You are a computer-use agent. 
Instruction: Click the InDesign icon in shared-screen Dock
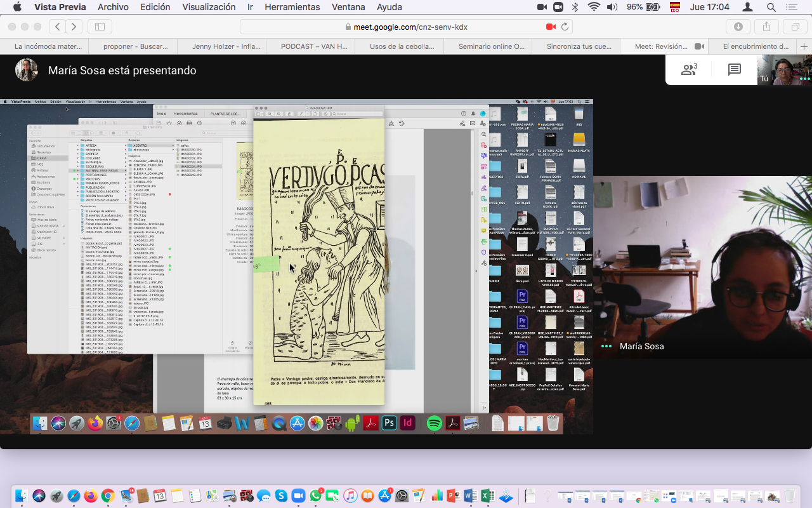[x=407, y=423]
